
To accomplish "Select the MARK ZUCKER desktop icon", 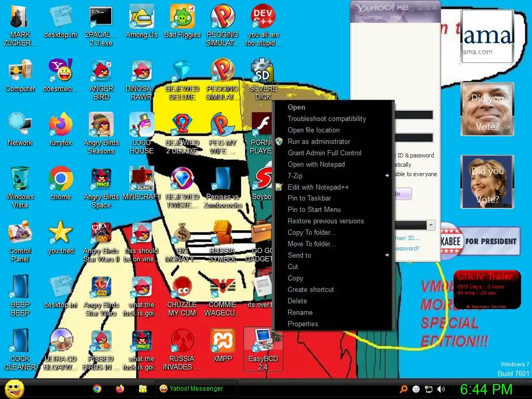I will pyautogui.click(x=20, y=25).
